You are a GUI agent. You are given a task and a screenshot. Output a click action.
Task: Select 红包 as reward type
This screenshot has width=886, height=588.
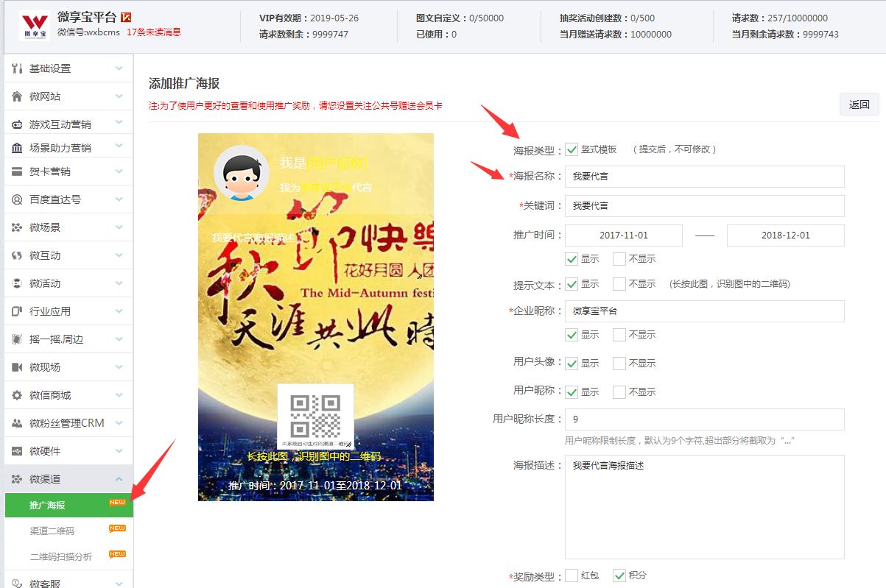point(572,575)
